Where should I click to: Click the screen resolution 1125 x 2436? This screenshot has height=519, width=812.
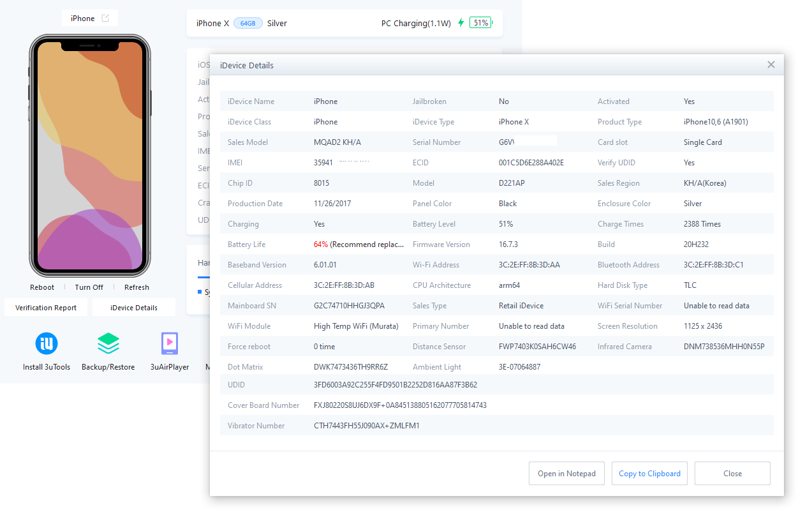(703, 326)
